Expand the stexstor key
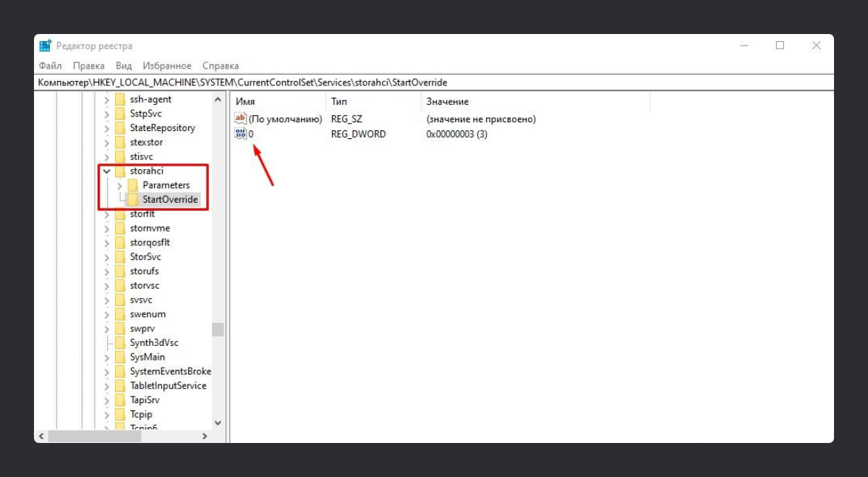The width and height of the screenshot is (868, 477). point(107,143)
